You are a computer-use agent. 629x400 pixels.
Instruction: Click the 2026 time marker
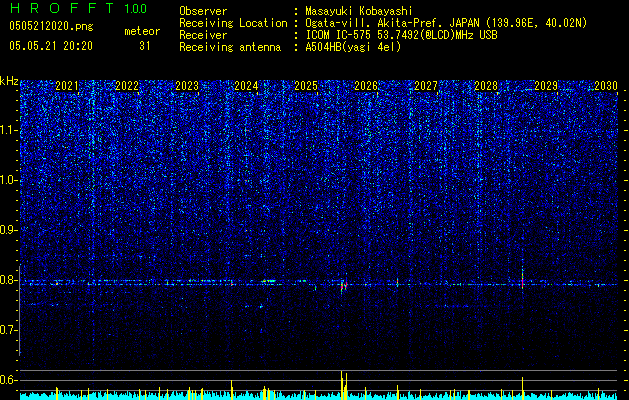pos(366,86)
